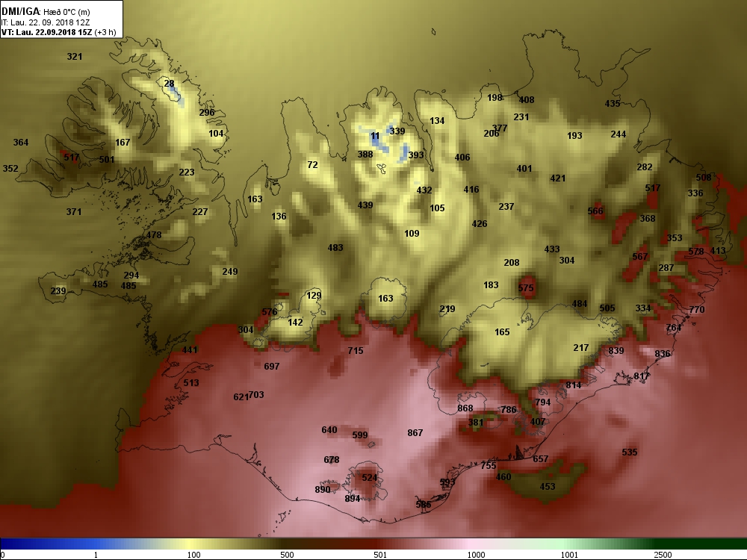
Task: Click the map value 183
Action: pyautogui.click(x=492, y=285)
